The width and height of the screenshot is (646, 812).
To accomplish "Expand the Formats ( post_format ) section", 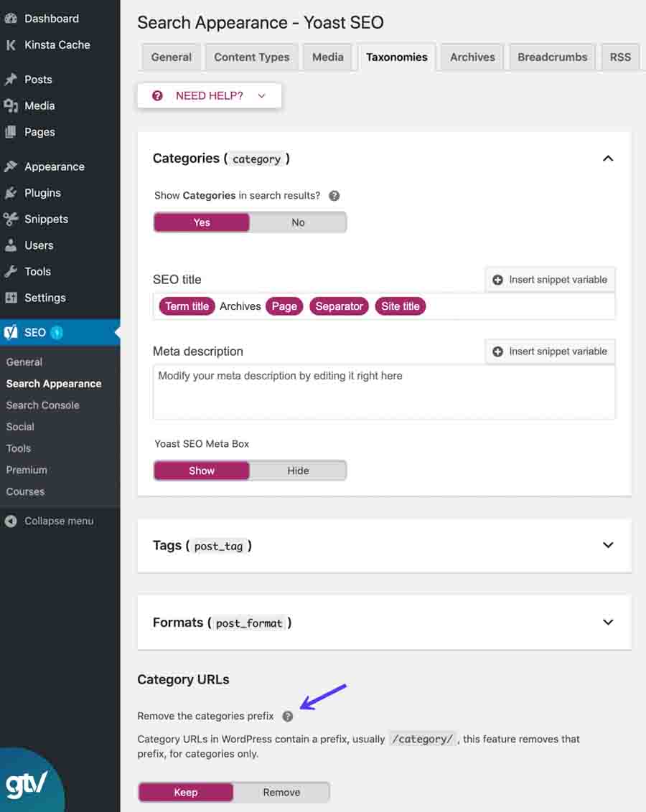I will 608,622.
